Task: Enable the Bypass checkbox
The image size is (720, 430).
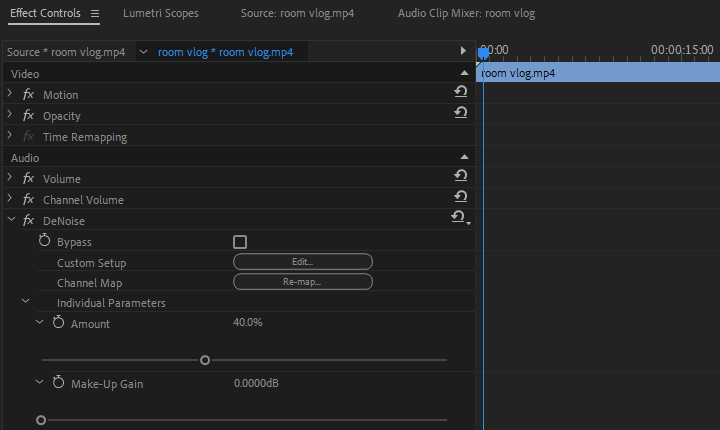Action: (x=240, y=242)
